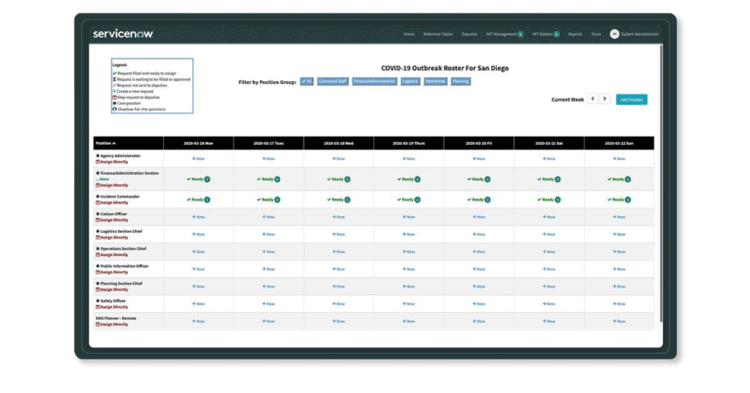Open the Tours menu item
Viewport: 750px width, 393px height.
coord(596,34)
